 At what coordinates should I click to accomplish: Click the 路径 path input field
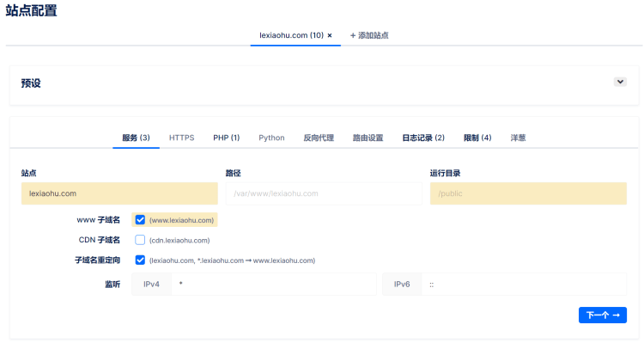324,193
